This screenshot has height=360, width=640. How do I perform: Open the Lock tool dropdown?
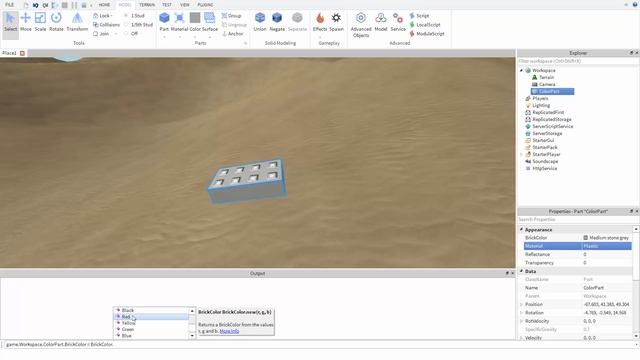coord(103,16)
